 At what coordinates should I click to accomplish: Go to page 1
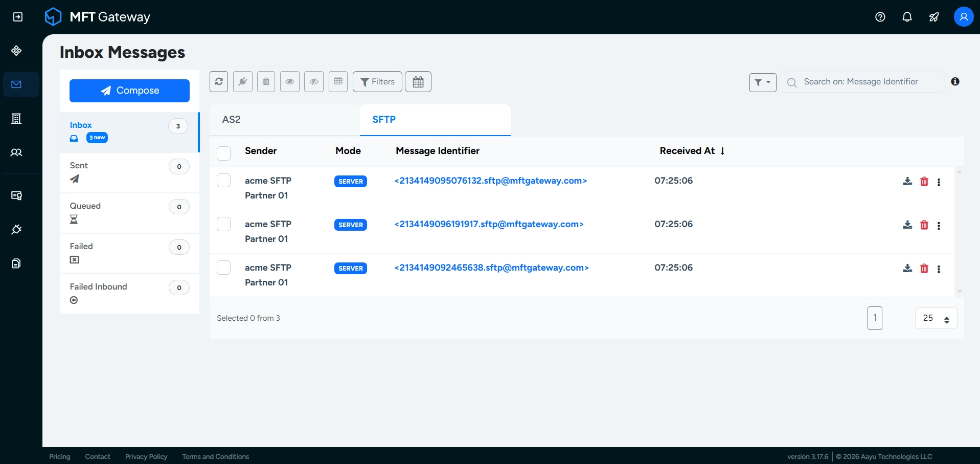click(875, 318)
